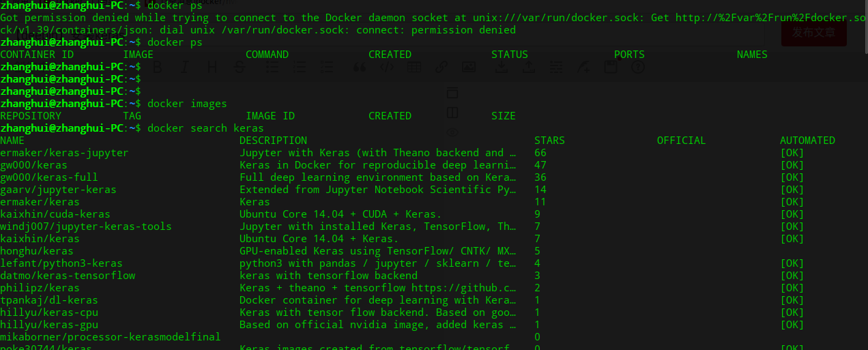Click the feather writing-assist icon in editor
Viewport: 868px width, 350px height.
tap(583, 67)
